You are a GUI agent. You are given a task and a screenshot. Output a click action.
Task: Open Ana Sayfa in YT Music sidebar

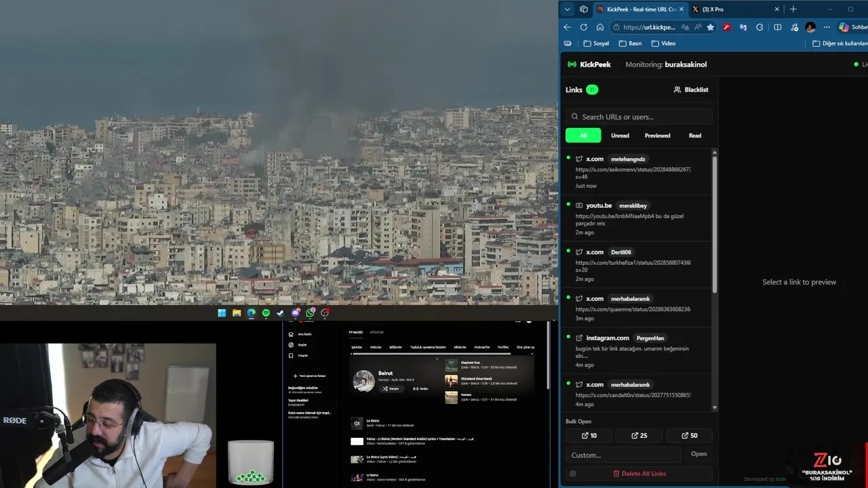click(x=300, y=334)
